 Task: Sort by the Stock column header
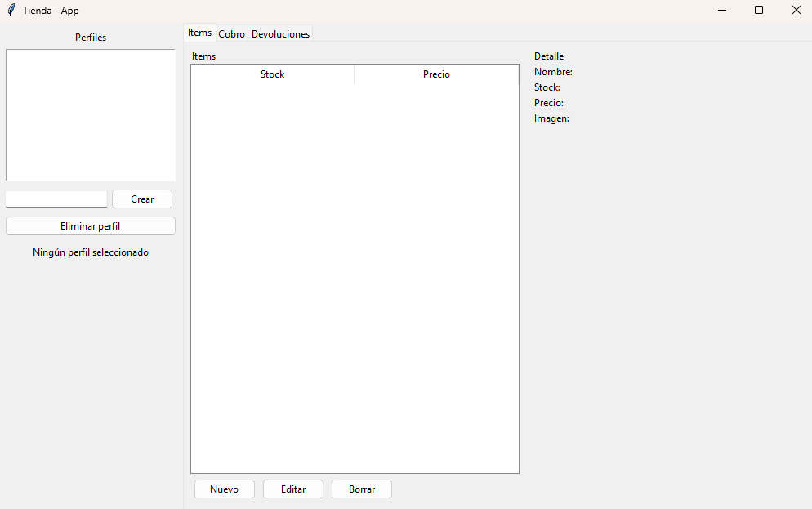coord(272,74)
